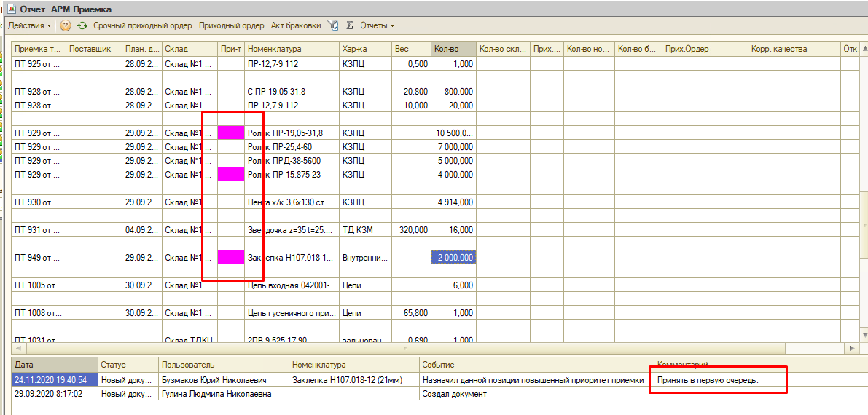Screen dimensions: 868x415
Task: Click the При-т column header
Action: [x=231, y=49]
